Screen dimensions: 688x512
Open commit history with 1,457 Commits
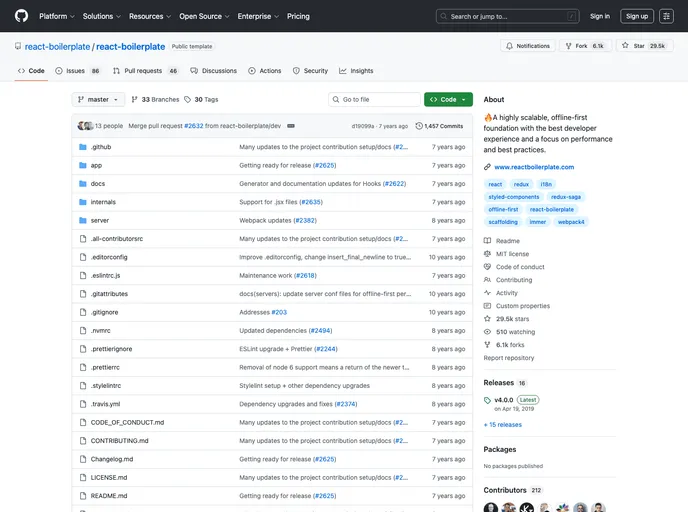439,126
